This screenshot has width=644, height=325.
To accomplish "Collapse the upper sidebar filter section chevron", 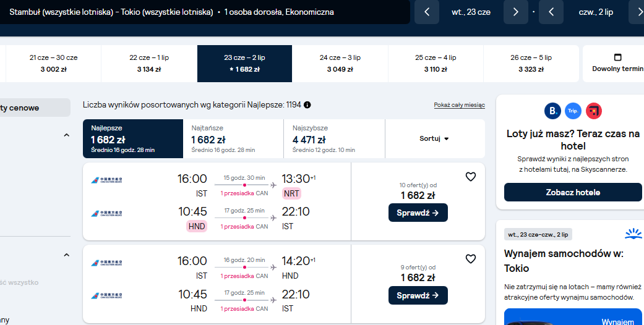I will [67, 135].
